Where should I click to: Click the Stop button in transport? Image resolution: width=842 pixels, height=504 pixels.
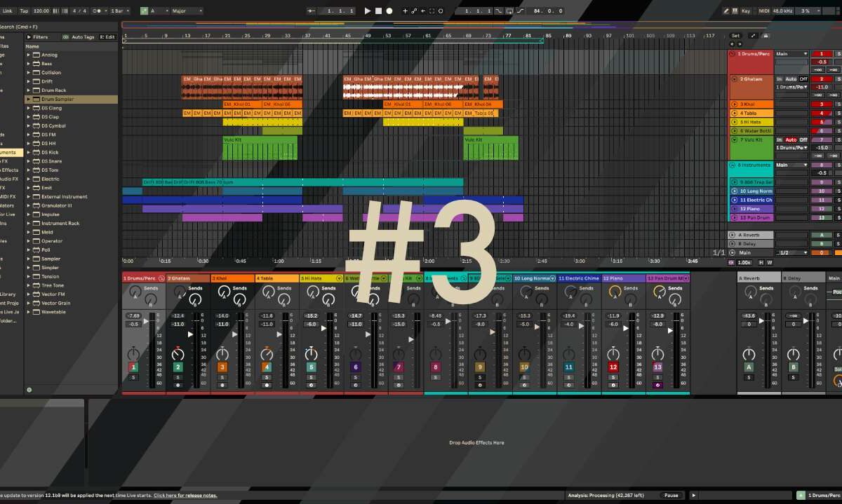coord(378,11)
